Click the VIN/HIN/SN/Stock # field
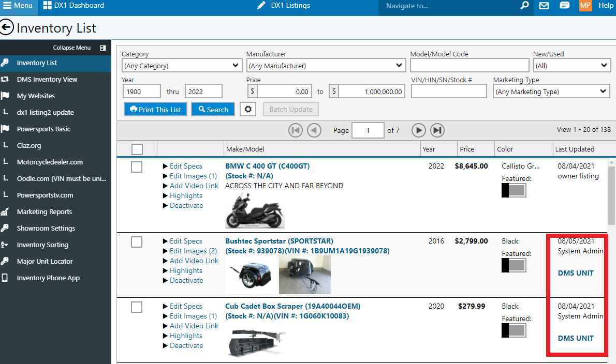Viewport: 616px width, 364px height. click(x=449, y=92)
